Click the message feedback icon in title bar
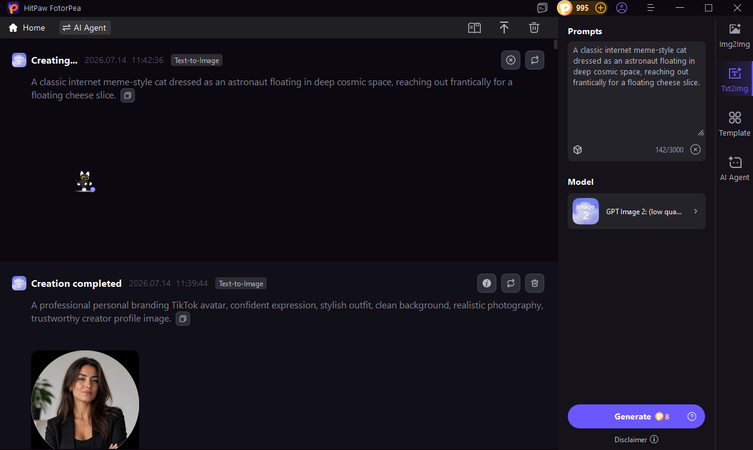The image size is (753, 450). click(542, 8)
